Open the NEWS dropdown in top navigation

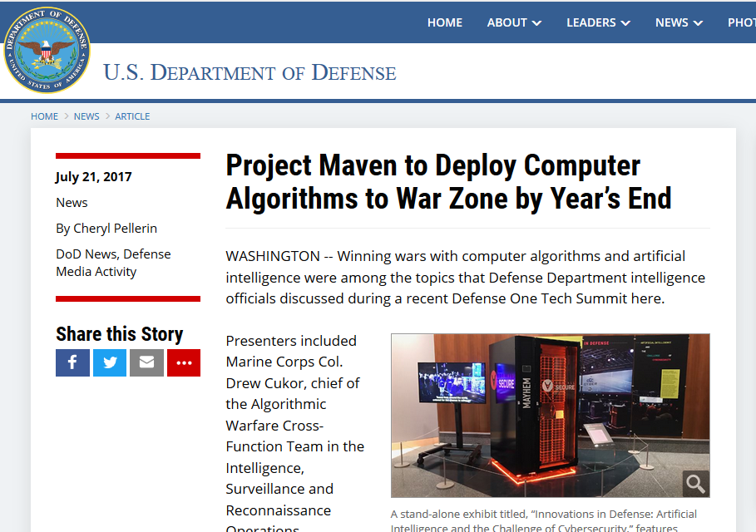point(678,22)
